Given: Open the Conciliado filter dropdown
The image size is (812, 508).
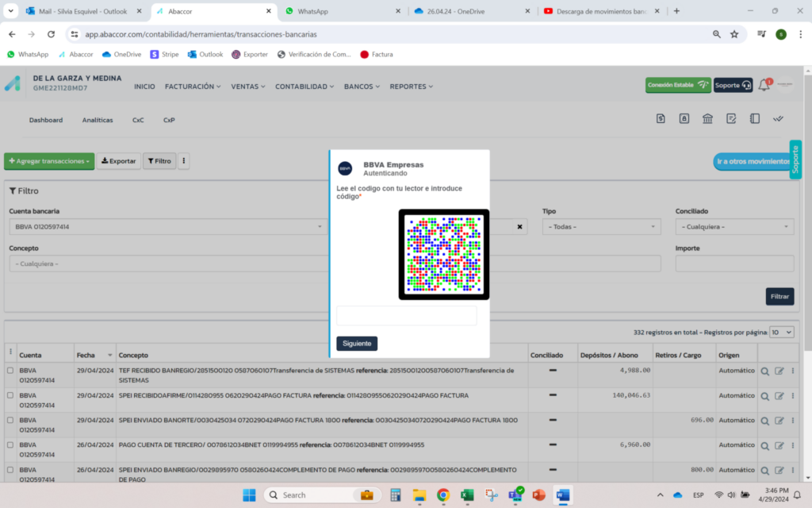Looking at the screenshot, I should click(x=733, y=227).
